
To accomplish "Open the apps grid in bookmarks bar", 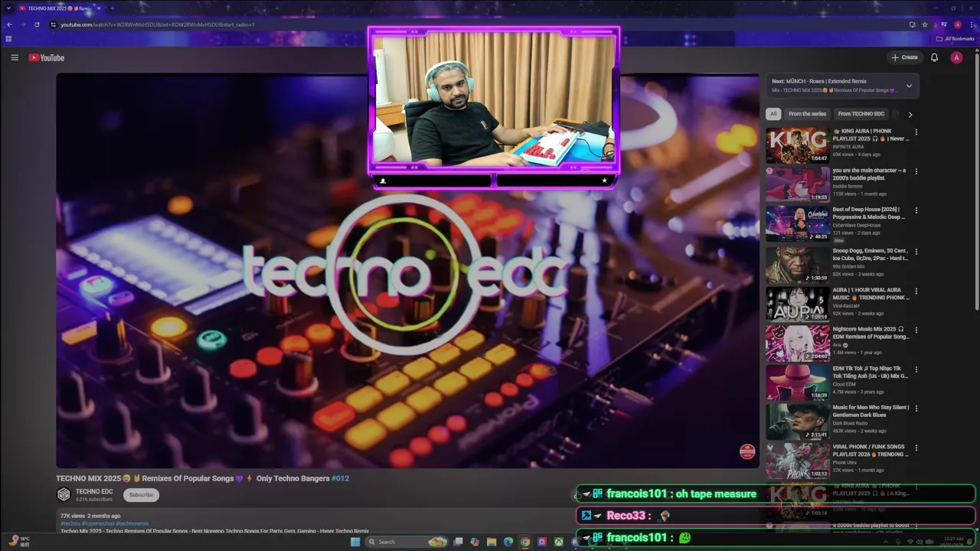I will (8, 38).
